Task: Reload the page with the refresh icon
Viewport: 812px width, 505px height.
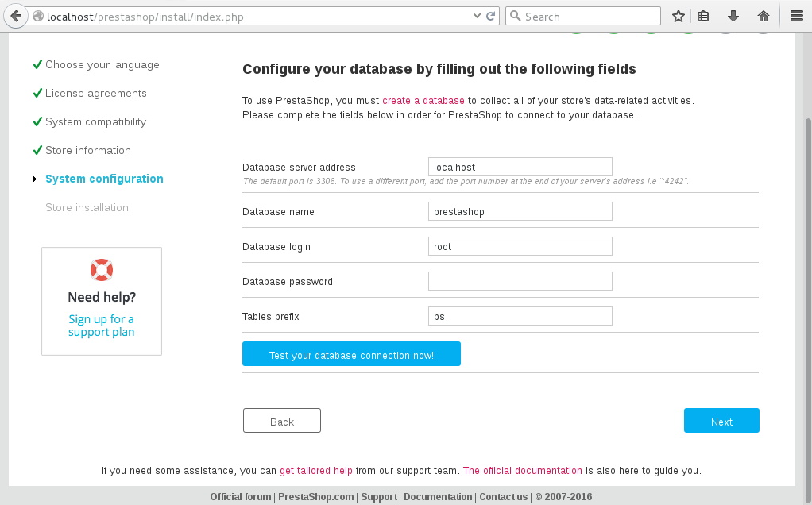Action: 491,16
